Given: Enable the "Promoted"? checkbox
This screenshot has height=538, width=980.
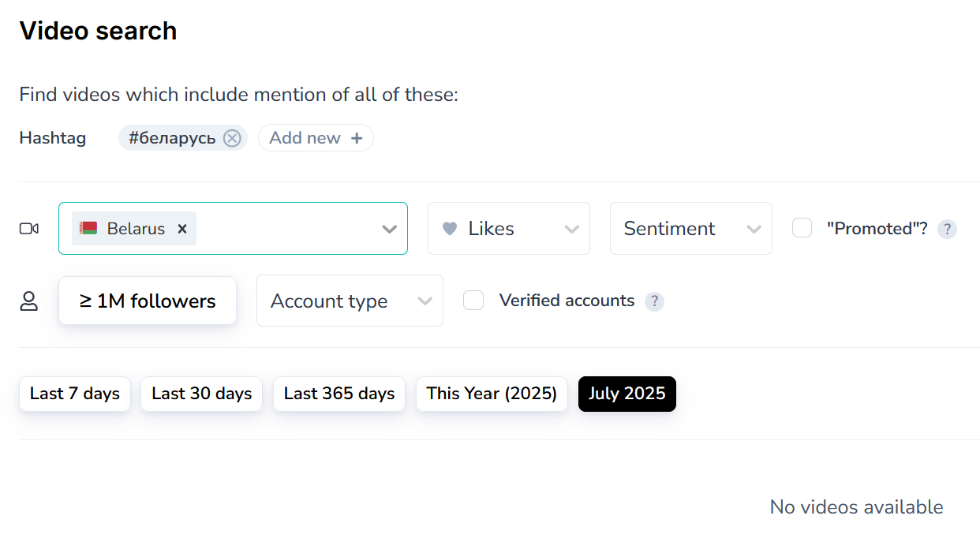Looking at the screenshot, I should [x=802, y=228].
